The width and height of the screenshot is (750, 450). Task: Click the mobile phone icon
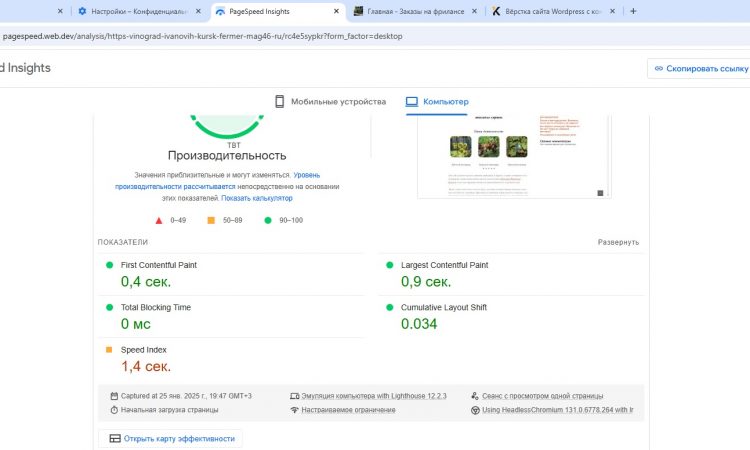280,101
